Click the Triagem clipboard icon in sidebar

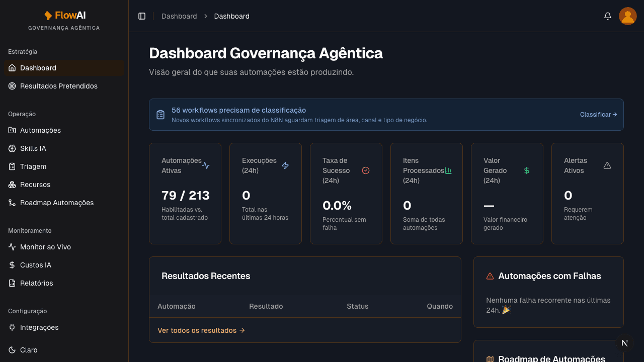[12, 166]
